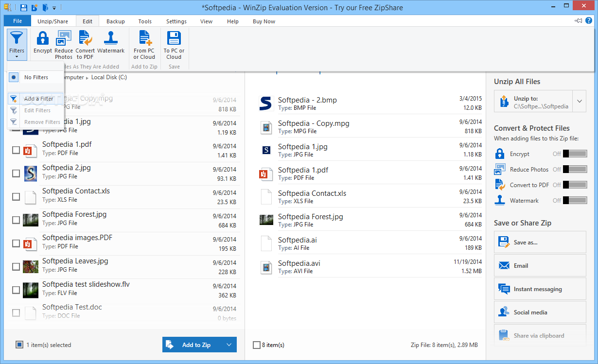Check the box for Softpedia 2.jpg

[x=16, y=173]
